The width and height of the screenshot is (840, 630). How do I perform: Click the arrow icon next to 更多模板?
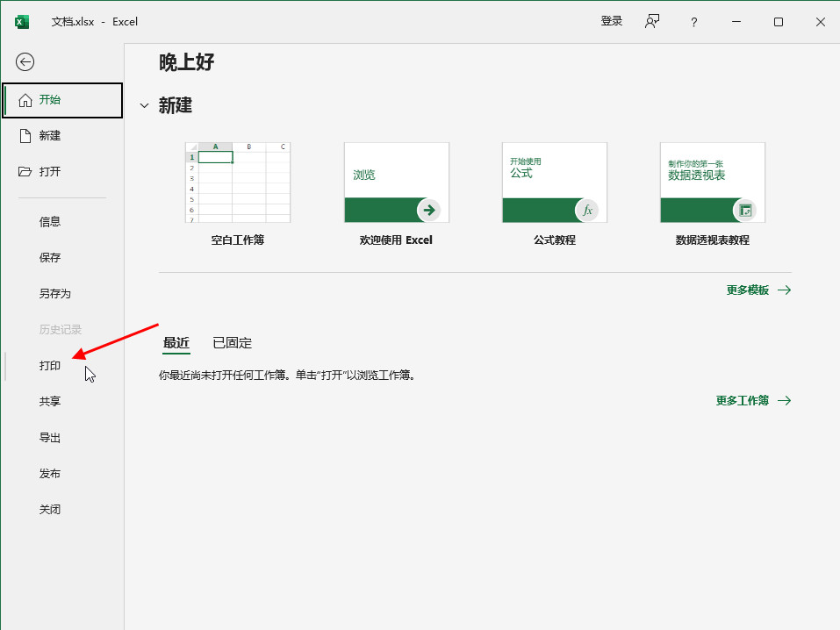[785, 290]
